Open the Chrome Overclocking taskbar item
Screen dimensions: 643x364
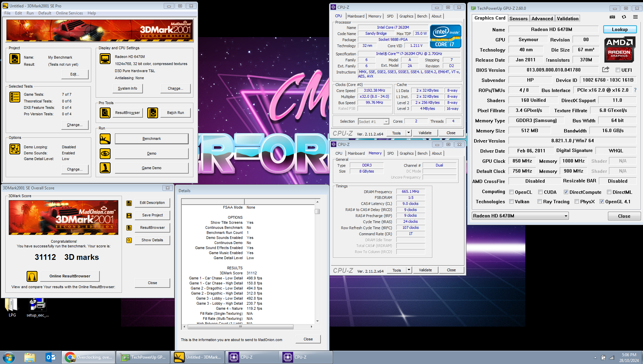coord(89,357)
